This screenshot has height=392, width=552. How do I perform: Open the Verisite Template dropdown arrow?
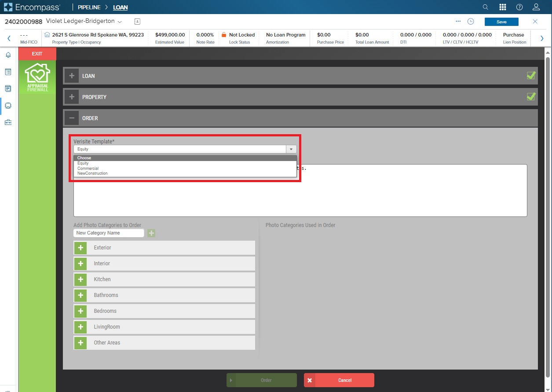[291, 149]
